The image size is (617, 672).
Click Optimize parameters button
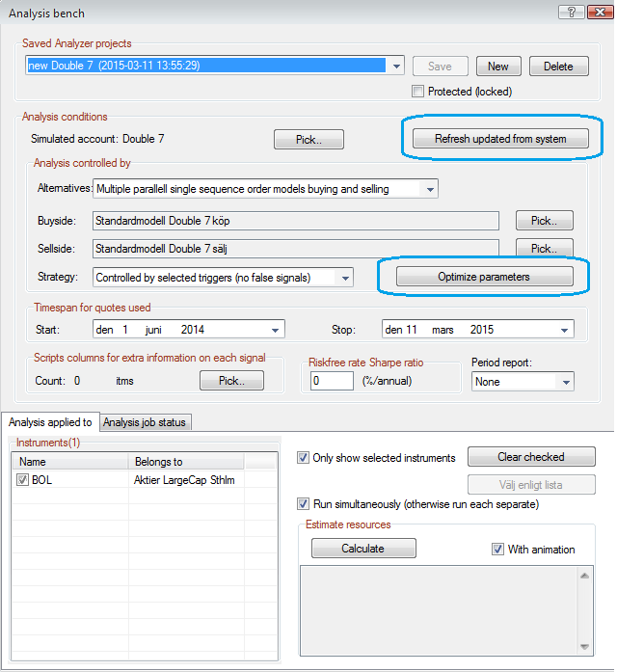click(484, 277)
